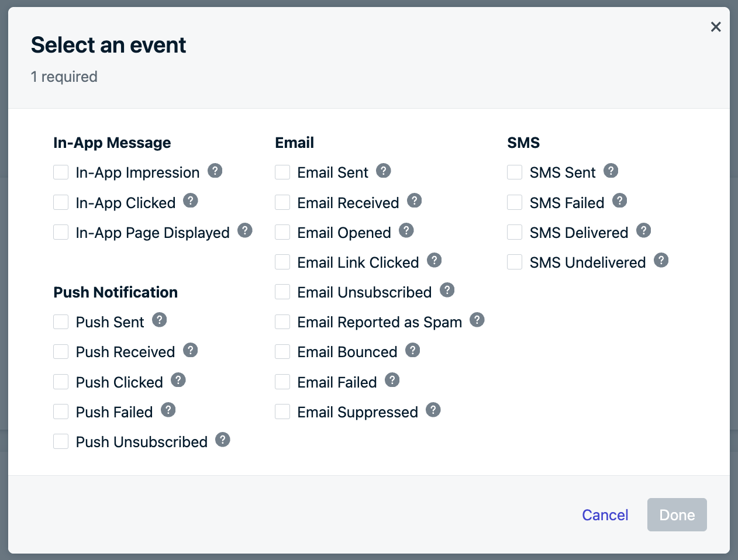Tick the Email Unsubscribed checkbox

click(x=282, y=292)
